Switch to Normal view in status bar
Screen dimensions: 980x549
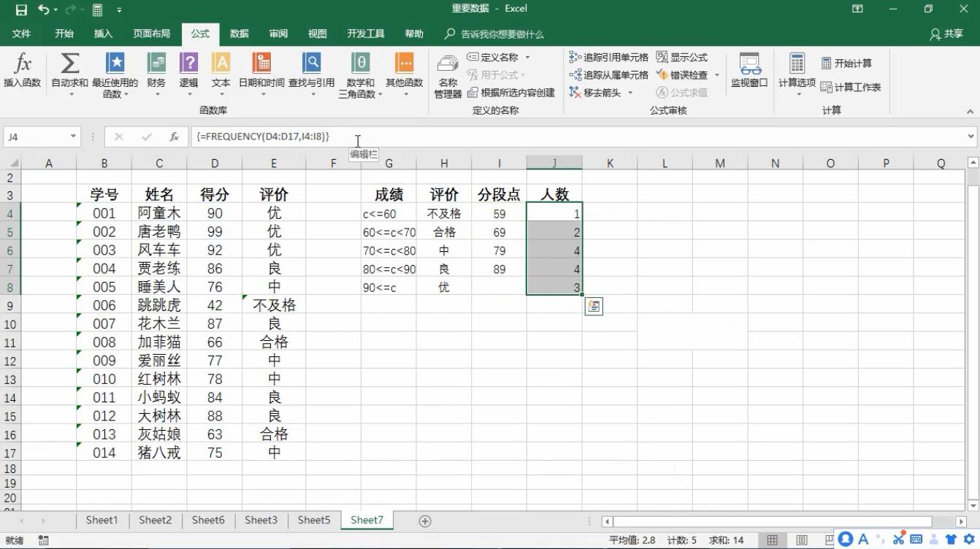772,540
